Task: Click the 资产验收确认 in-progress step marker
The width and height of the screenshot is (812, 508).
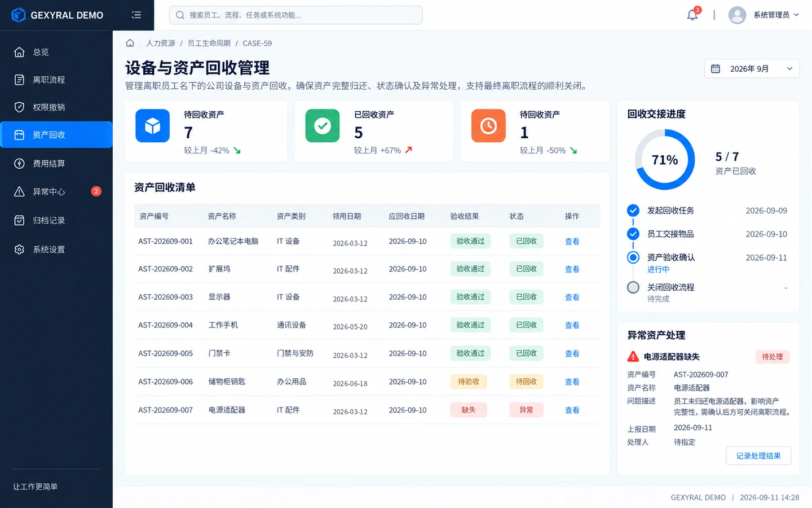Action: [x=633, y=257]
